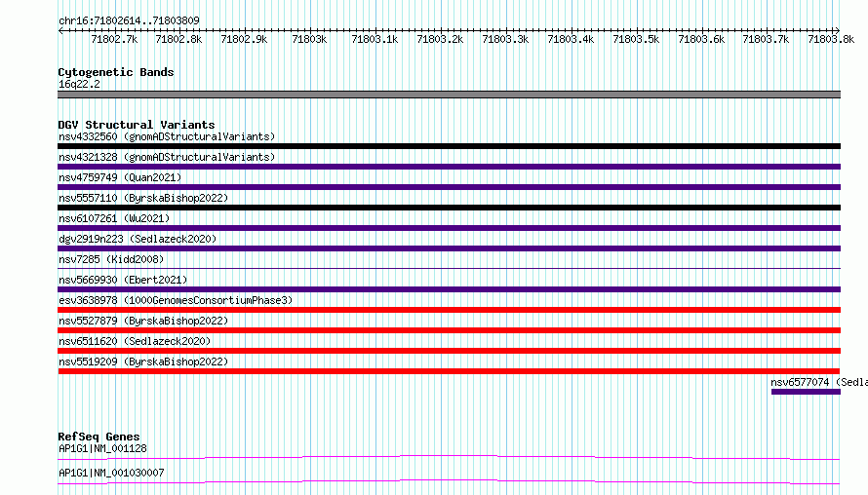Click the right arrowhead of the ruler

pos(838,30)
